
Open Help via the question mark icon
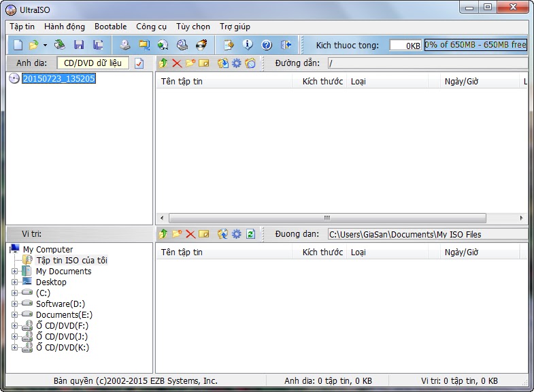click(x=267, y=45)
